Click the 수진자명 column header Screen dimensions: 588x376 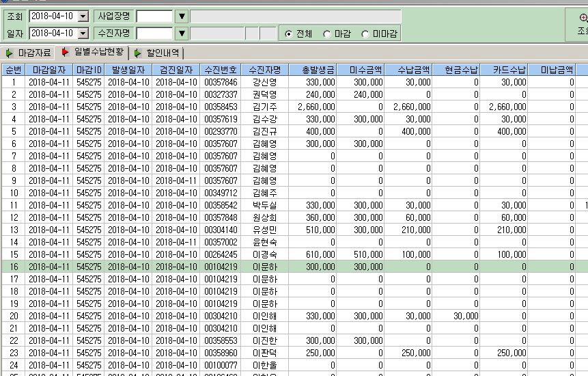pyautogui.click(x=265, y=70)
